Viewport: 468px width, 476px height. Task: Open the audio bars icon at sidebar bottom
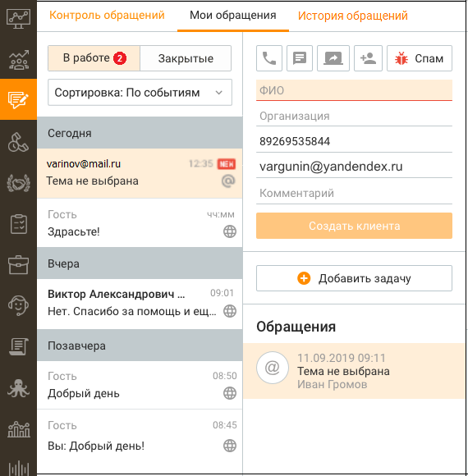(x=19, y=468)
